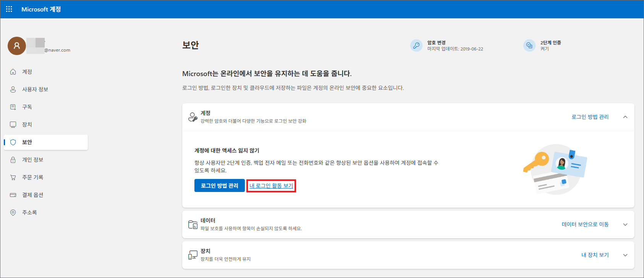Click the profile avatar icon
The width and height of the screenshot is (644, 278).
tap(17, 46)
